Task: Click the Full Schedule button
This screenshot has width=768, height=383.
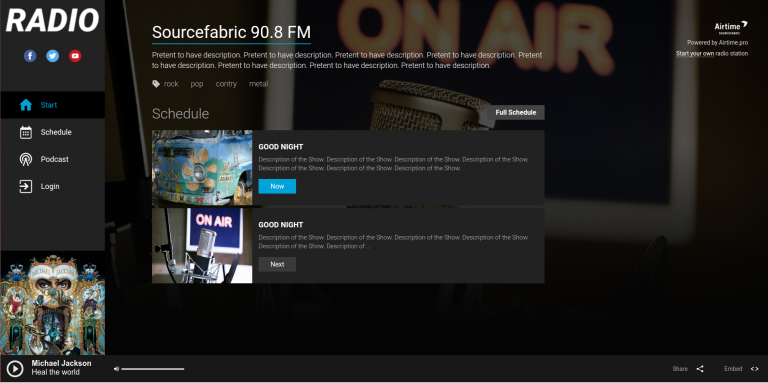Action: [x=516, y=113]
